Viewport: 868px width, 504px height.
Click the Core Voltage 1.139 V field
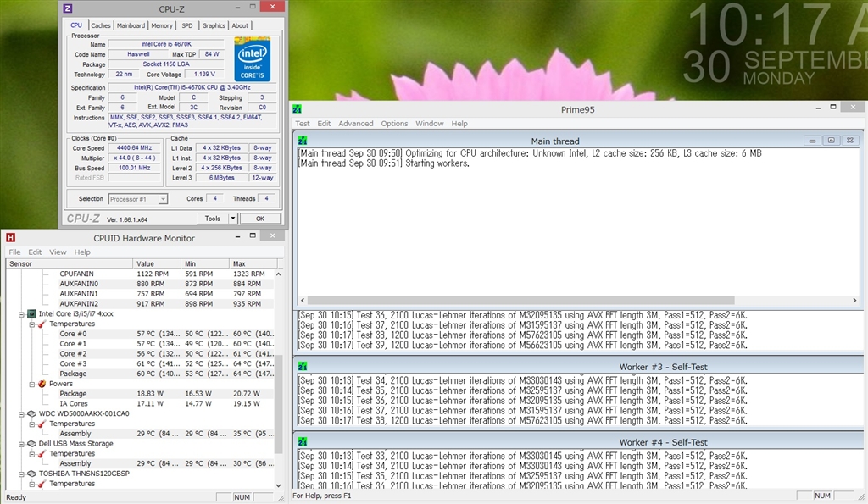[x=204, y=74]
